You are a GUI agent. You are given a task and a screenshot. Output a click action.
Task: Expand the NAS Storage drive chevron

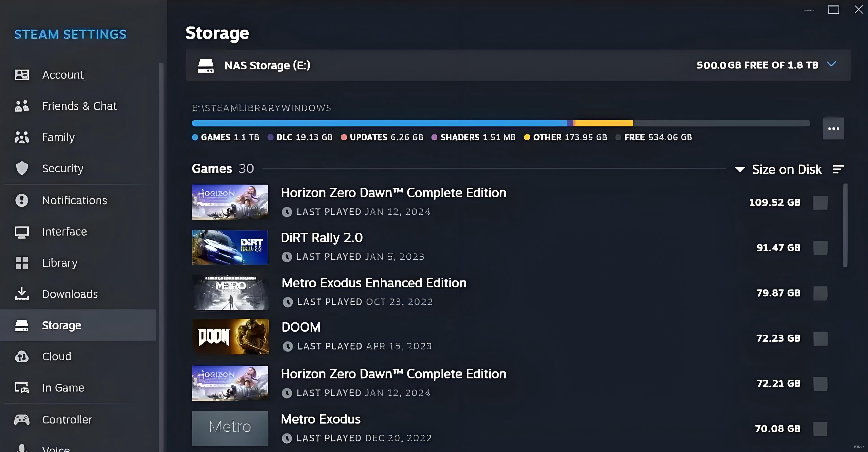[x=832, y=64]
